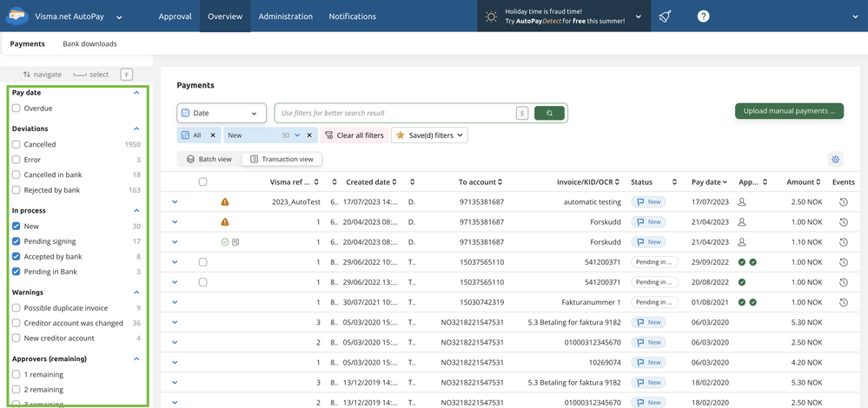Click Clear all filters button
The height and width of the screenshot is (408, 868).
coord(354,135)
